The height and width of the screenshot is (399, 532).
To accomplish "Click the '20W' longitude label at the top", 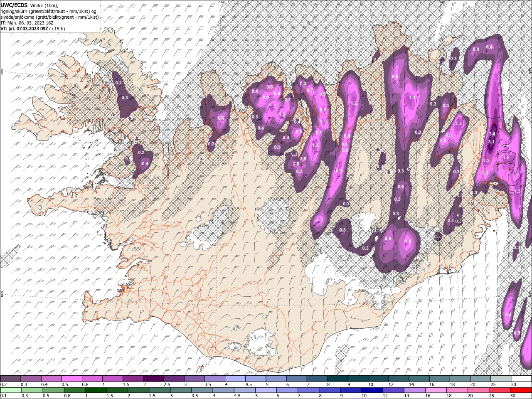I will click(221, 2).
